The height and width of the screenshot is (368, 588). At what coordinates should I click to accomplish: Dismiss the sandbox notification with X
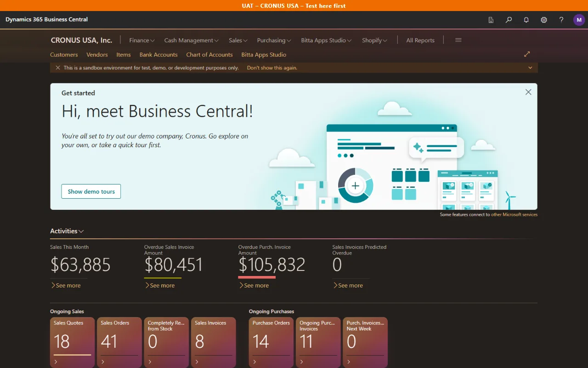(x=58, y=68)
